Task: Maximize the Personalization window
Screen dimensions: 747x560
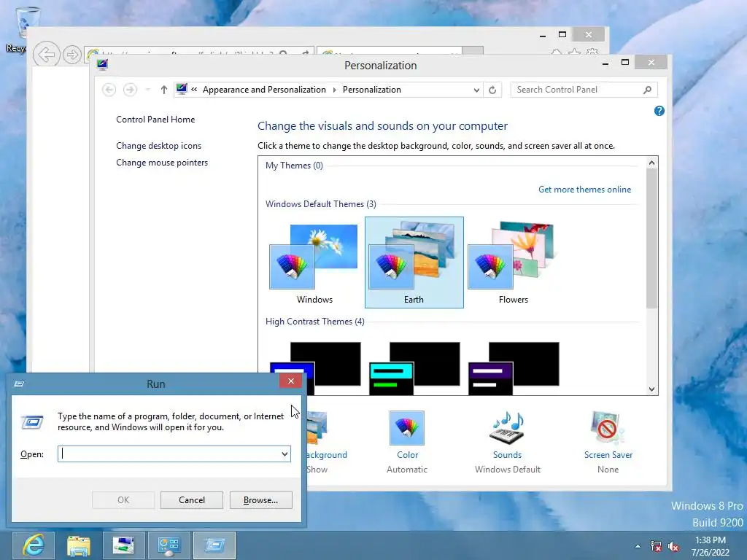Action: [x=625, y=63]
